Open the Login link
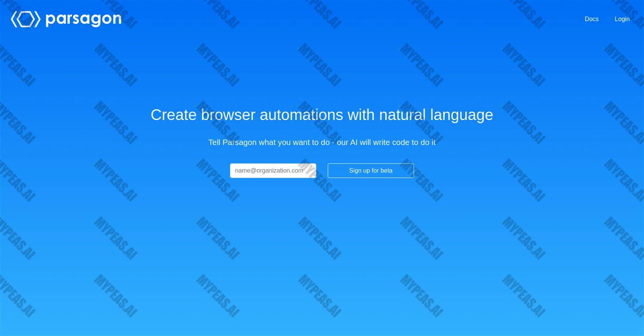Viewport: 644px width, 336px height. coord(622,19)
